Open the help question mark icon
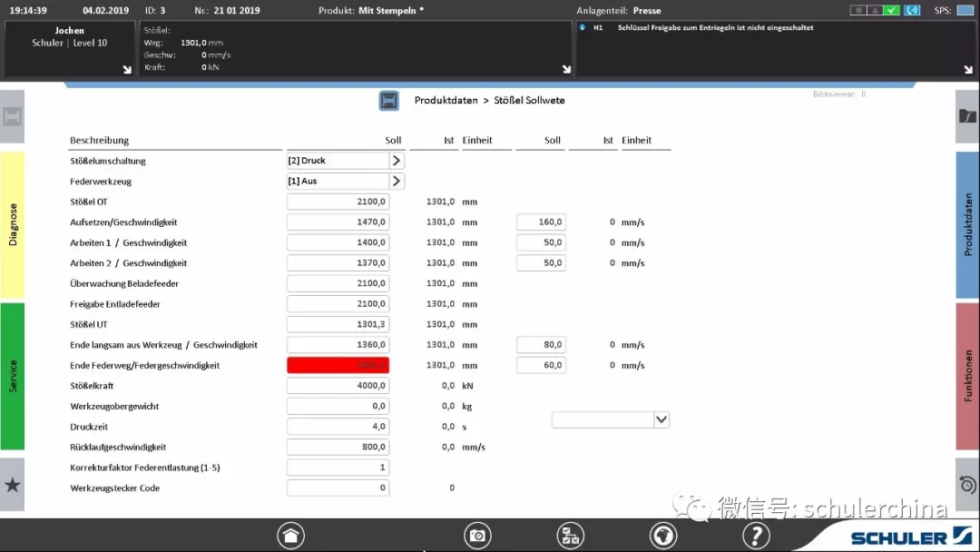This screenshot has width=980, height=552. coord(756,536)
